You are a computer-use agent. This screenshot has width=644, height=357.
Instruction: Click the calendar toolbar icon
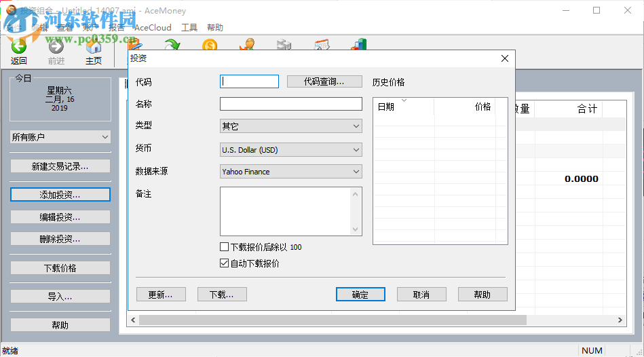coord(322,44)
